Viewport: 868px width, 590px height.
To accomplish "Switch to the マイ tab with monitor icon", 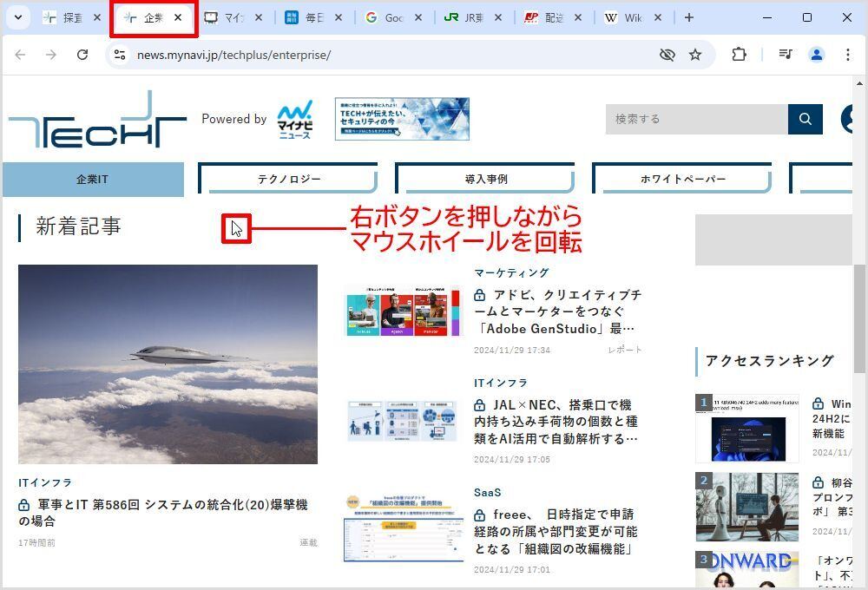I will 225,17.
